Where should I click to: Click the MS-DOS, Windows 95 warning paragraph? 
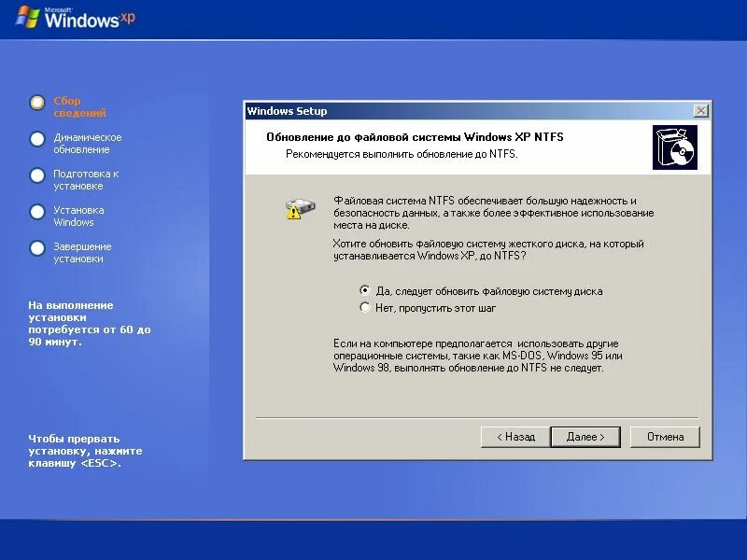click(x=478, y=356)
